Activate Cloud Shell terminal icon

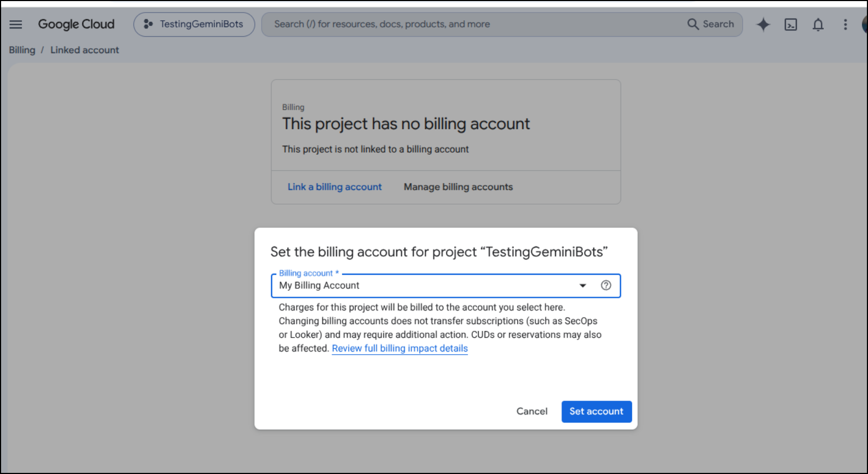coord(791,24)
